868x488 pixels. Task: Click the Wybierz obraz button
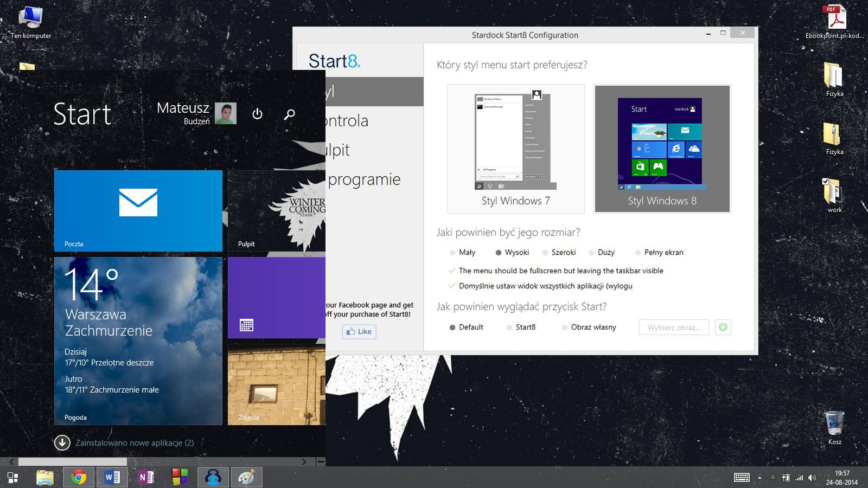[674, 328]
